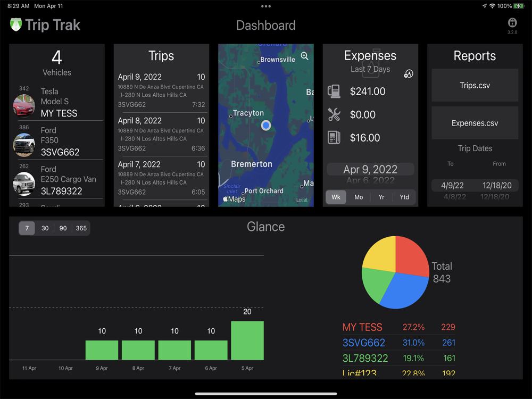The image size is (532, 399).
Task: Open the 12/18/20 From date picker
Action: tap(497, 185)
